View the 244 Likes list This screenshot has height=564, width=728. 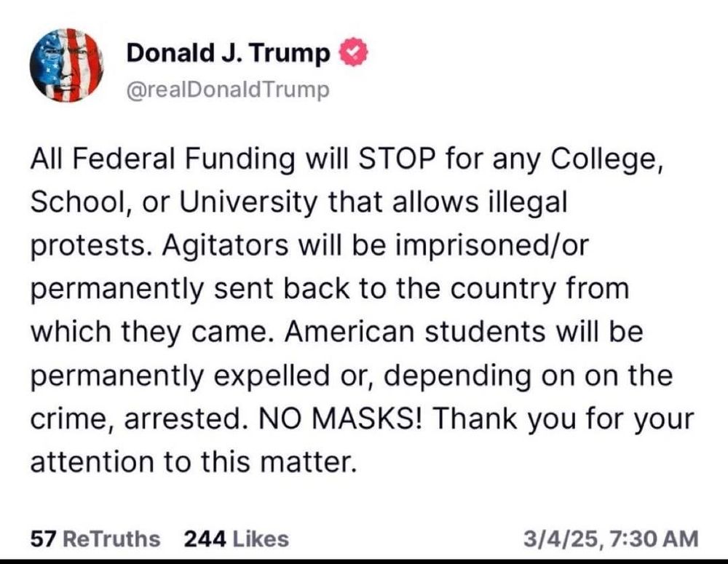click(x=237, y=539)
